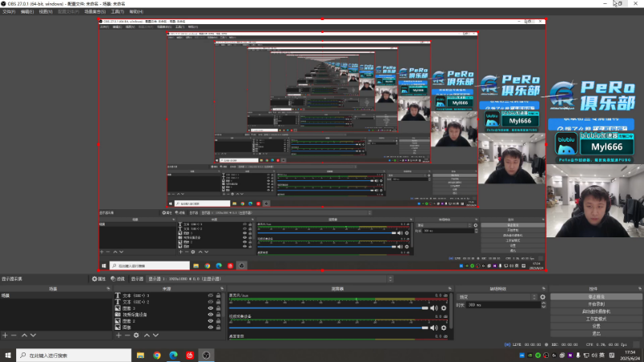Mute the 视频采集设备 mixer channel with its speaker icon
This screenshot has height=362, width=644.
point(433,328)
